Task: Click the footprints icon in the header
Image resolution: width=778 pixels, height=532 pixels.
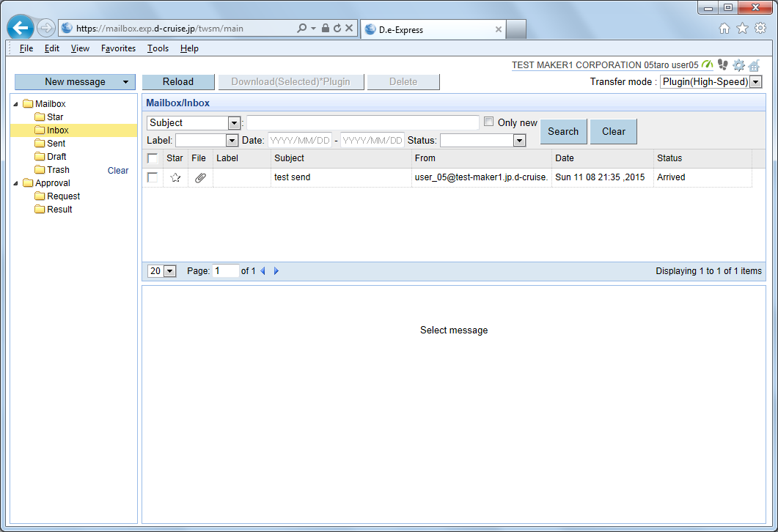Action: click(723, 64)
